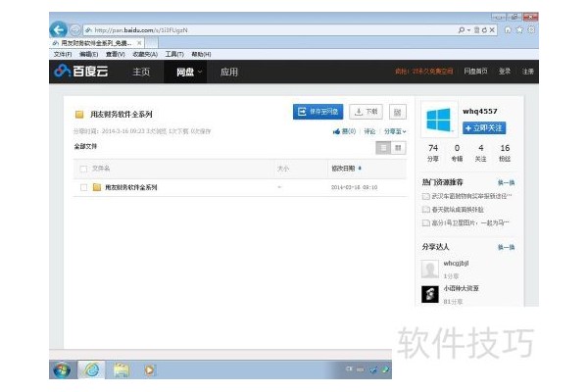Open the recommended resource starting with 高分
The height and width of the screenshot is (392, 588).
(470, 222)
